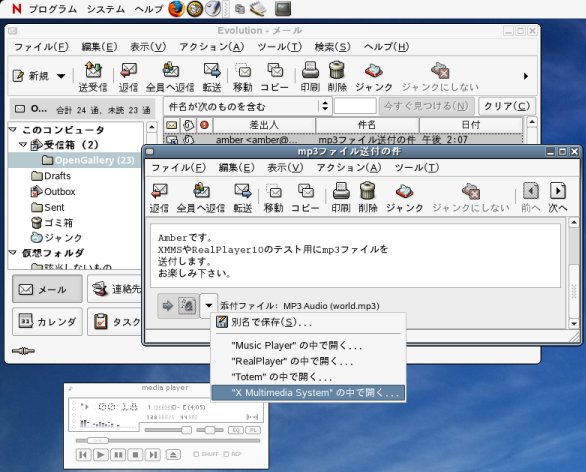Click the pause button in media player
The width and height of the screenshot is (586, 472).
coord(118,454)
